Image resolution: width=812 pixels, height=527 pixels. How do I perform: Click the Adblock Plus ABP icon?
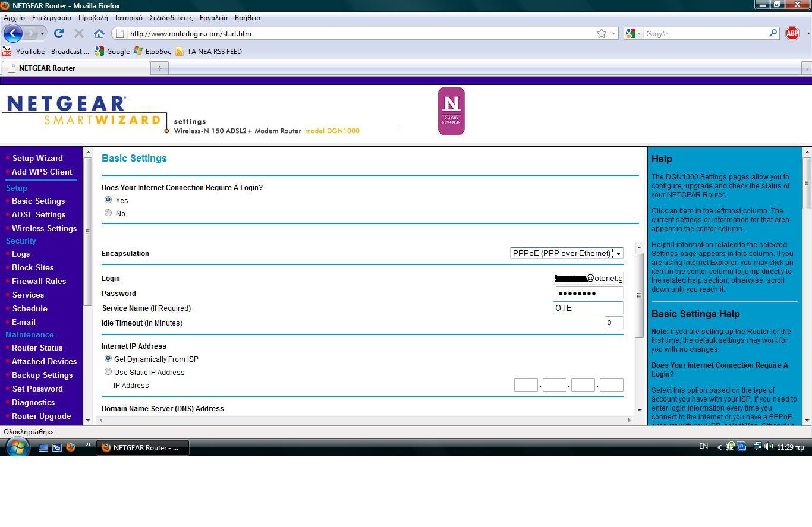click(x=792, y=33)
